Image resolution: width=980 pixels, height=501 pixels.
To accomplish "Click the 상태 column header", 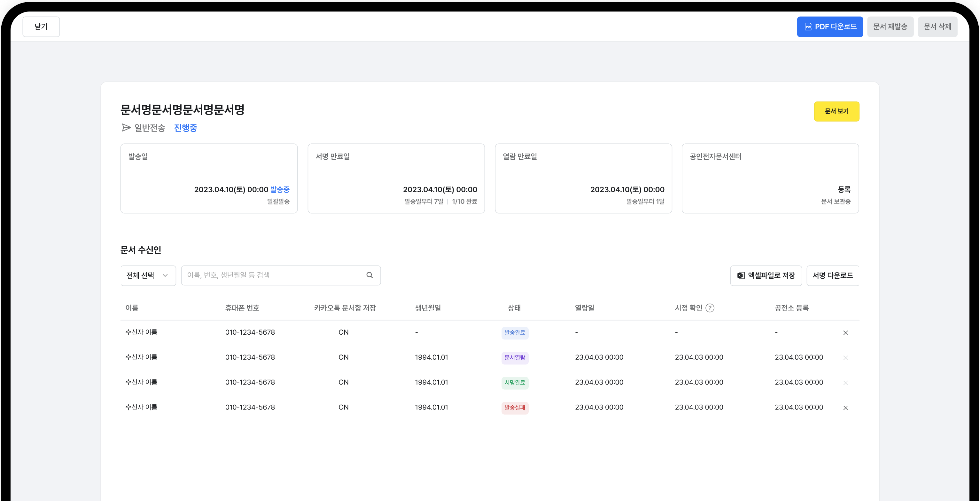I will point(514,308).
